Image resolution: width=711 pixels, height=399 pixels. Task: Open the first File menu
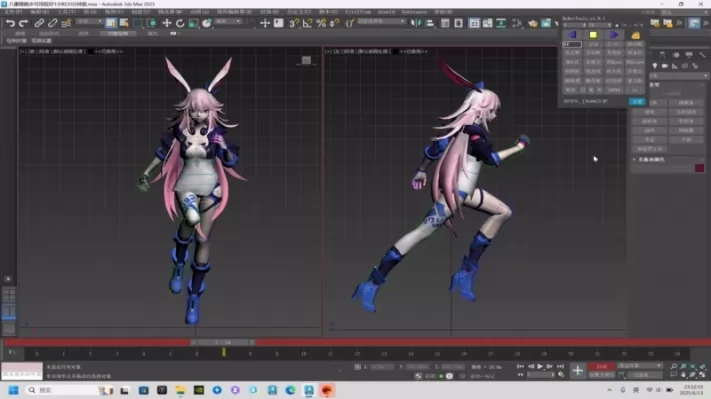coord(13,12)
